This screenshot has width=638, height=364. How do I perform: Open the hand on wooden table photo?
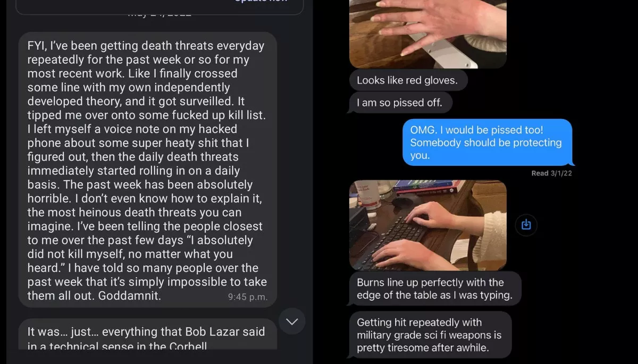pyautogui.click(x=427, y=34)
